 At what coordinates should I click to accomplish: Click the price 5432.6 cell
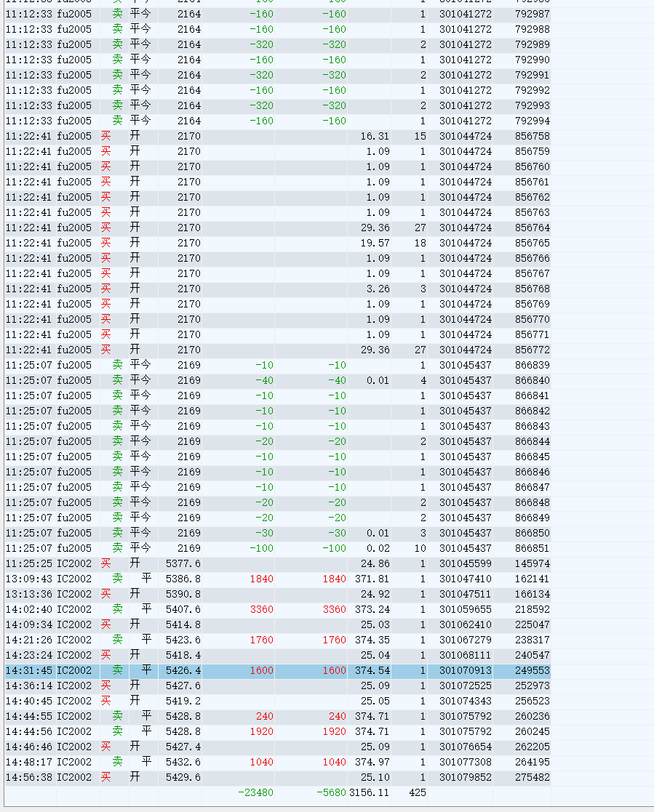click(183, 762)
